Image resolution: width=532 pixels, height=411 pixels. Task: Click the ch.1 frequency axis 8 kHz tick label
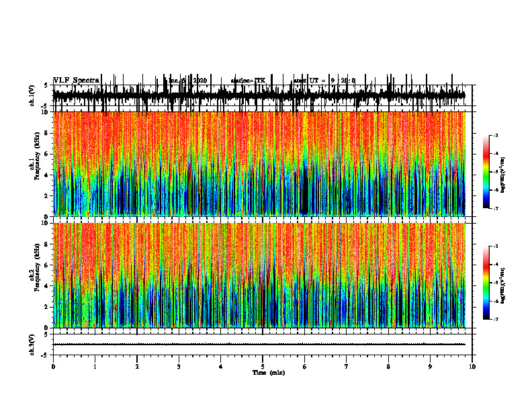47,133
